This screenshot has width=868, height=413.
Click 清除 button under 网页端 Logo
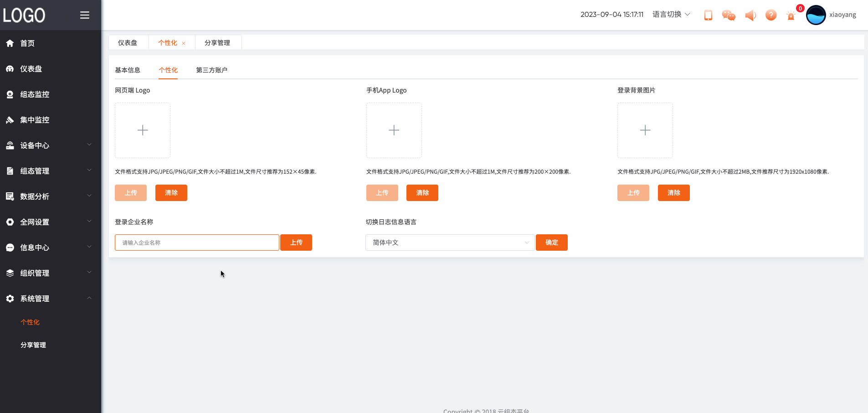coord(171,193)
